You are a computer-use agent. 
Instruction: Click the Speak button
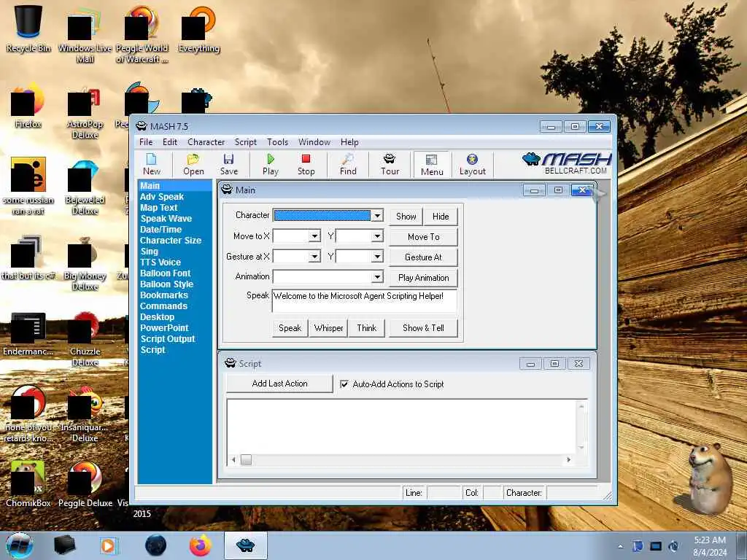tap(290, 328)
